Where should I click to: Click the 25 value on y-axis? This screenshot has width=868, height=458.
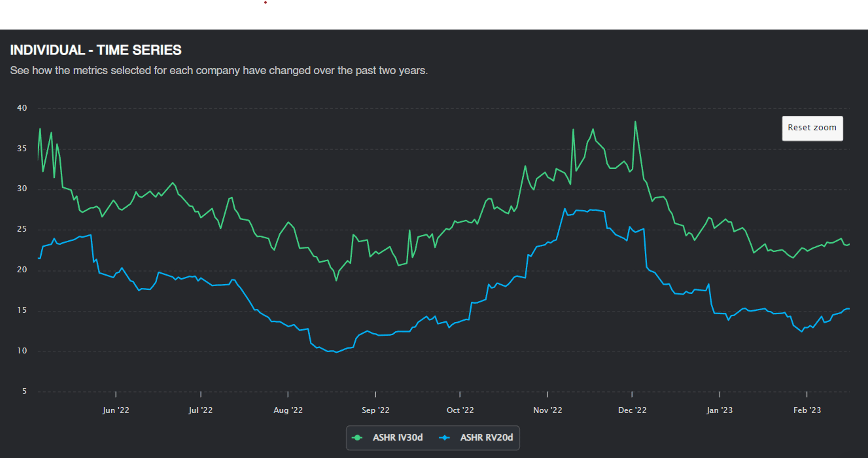[22, 229]
